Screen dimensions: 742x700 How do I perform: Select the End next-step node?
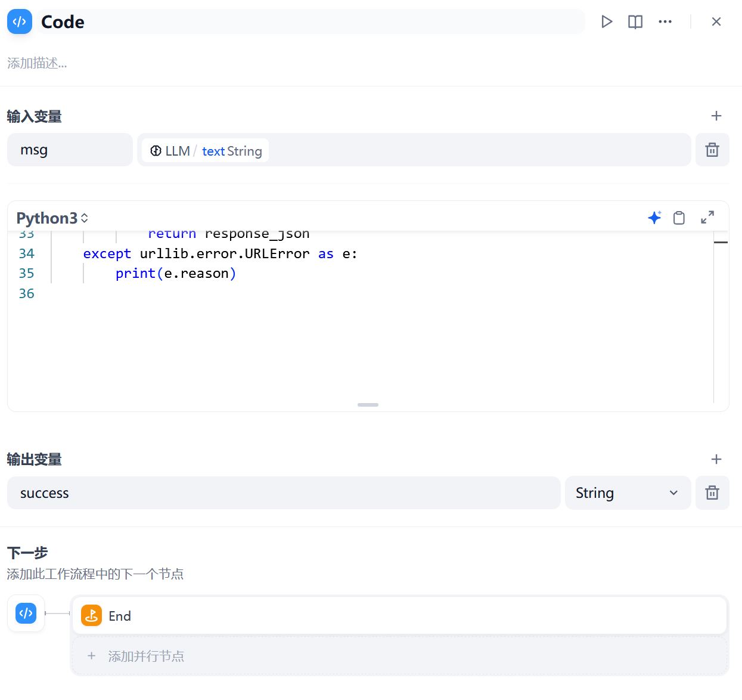[x=399, y=616]
